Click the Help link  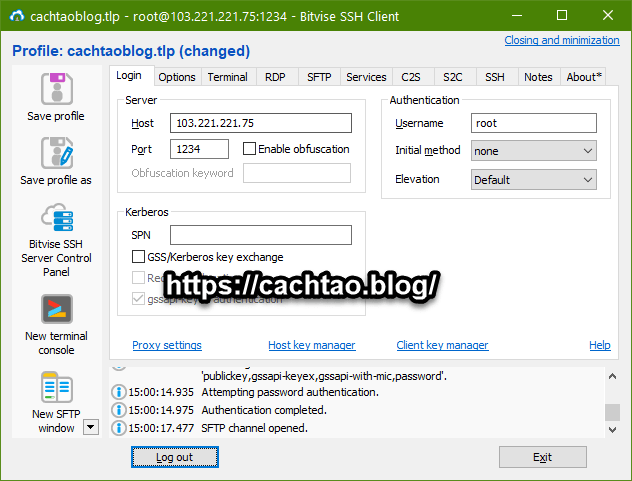(600, 345)
